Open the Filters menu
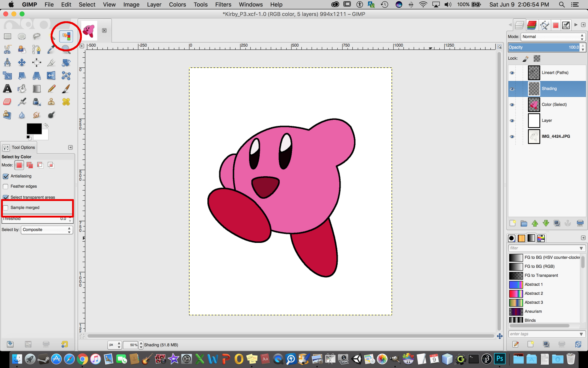Screen dimensions: 588x368 [223, 5]
